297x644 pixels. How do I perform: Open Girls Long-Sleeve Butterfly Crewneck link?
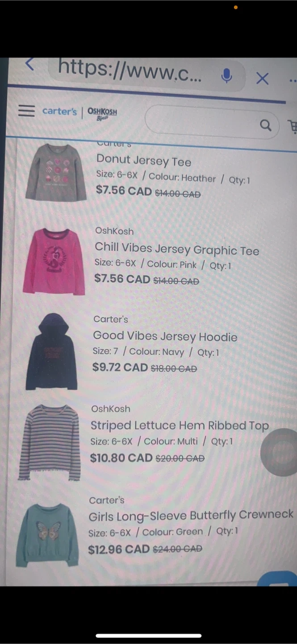(x=191, y=515)
